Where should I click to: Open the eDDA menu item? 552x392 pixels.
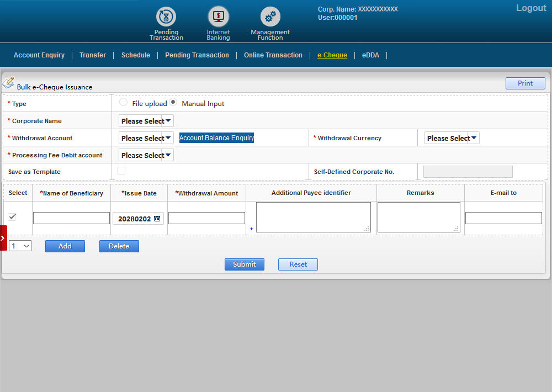pos(370,55)
